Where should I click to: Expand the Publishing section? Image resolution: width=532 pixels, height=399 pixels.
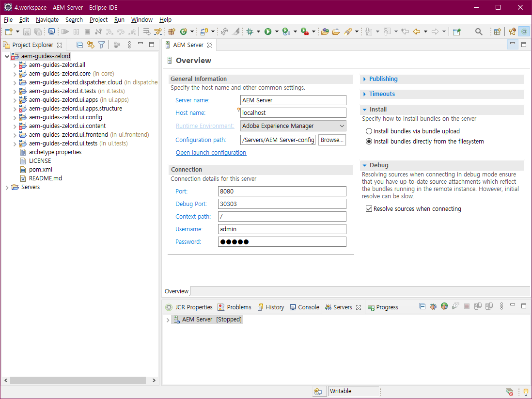365,79
